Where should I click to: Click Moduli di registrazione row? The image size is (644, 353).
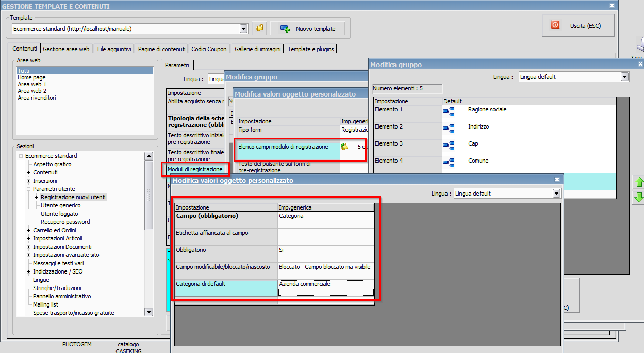pyautogui.click(x=195, y=169)
